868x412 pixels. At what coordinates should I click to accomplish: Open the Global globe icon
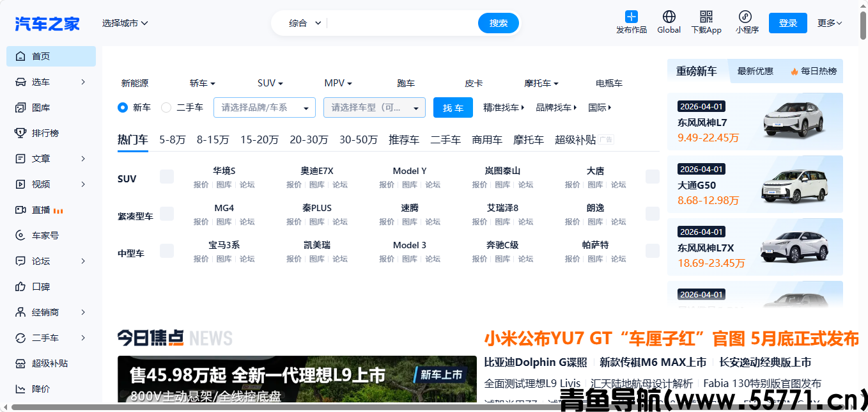(669, 17)
